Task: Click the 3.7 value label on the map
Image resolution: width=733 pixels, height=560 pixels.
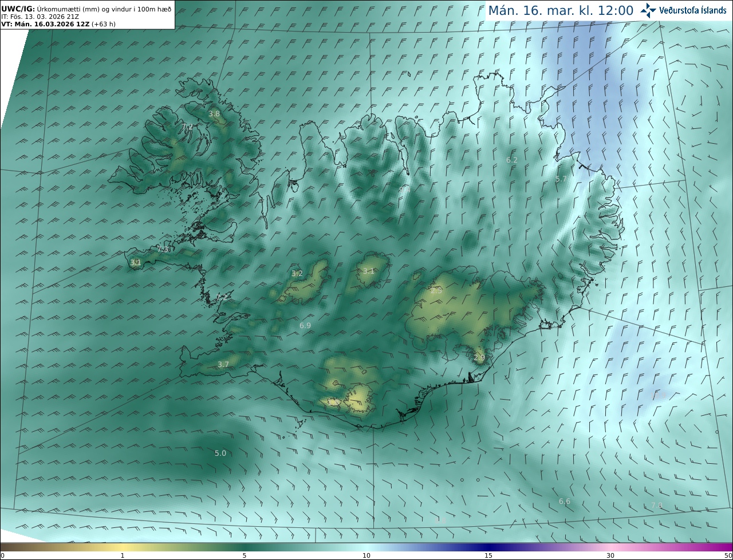Action: point(223,364)
